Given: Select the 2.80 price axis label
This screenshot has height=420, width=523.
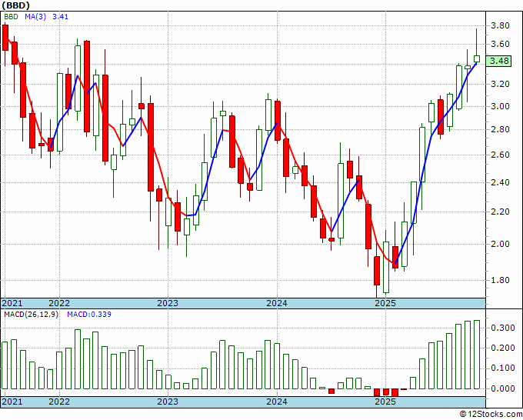Looking at the screenshot, I should pyautogui.click(x=500, y=129).
